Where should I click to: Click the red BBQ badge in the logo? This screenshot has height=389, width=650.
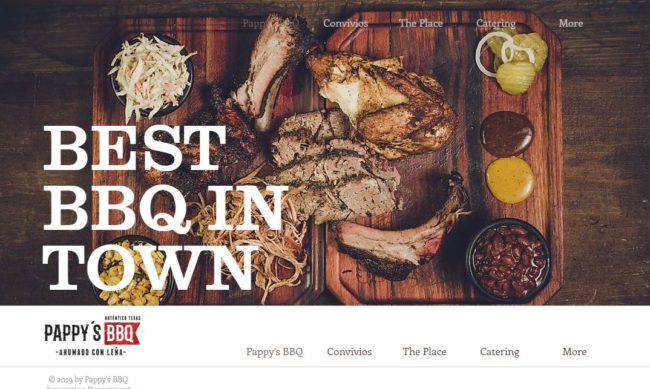[x=122, y=333]
